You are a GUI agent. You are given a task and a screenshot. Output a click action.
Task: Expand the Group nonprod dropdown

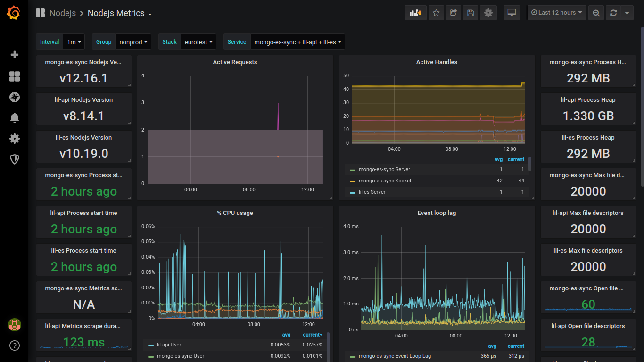click(x=133, y=42)
